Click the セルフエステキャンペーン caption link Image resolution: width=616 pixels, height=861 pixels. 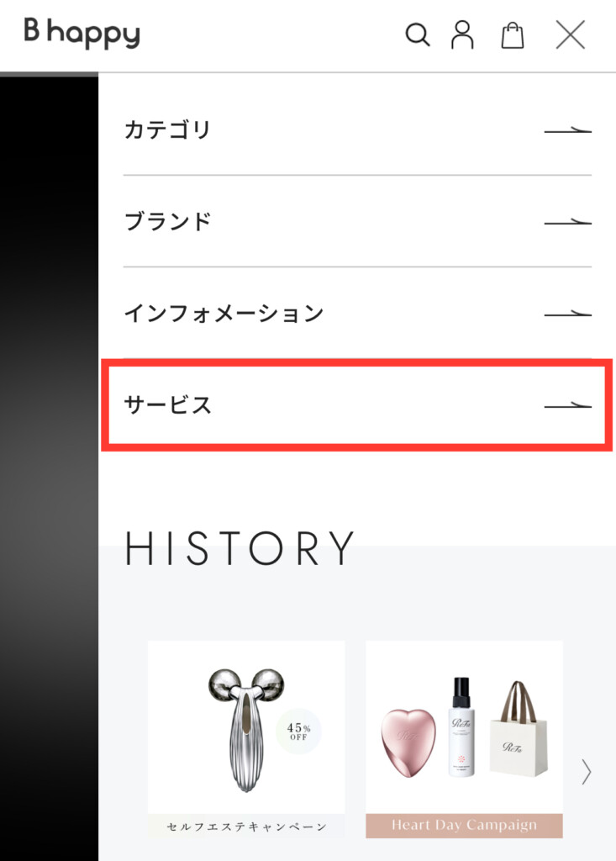[246, 826]
